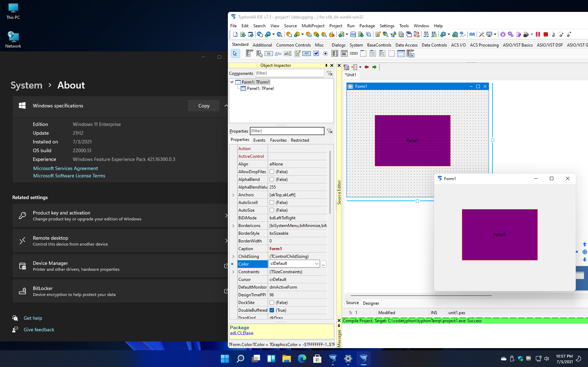Screen dimensions: 588x367
Task: Click the Windows Start button
Action: [x=225, y=359]
